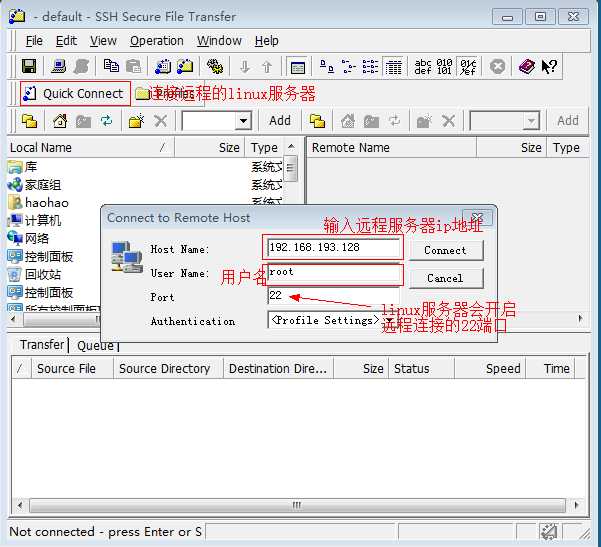The image size is (601, 547).
Task: Click the Profiles button
Action: tap(169, 94)
